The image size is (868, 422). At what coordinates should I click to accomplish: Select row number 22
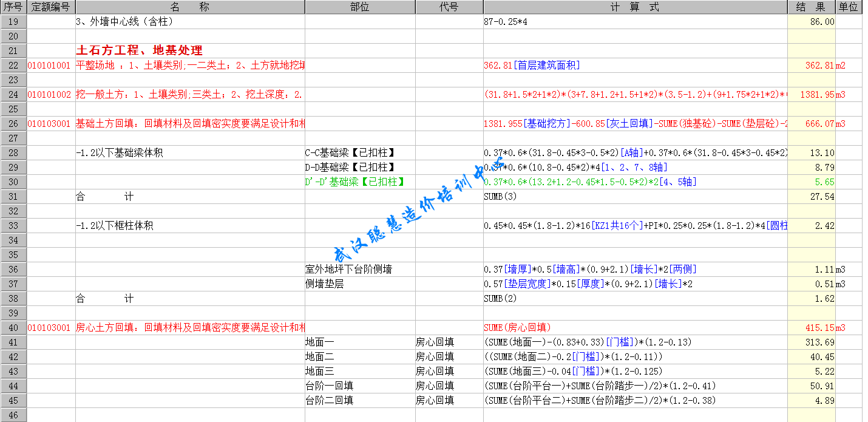13,66
